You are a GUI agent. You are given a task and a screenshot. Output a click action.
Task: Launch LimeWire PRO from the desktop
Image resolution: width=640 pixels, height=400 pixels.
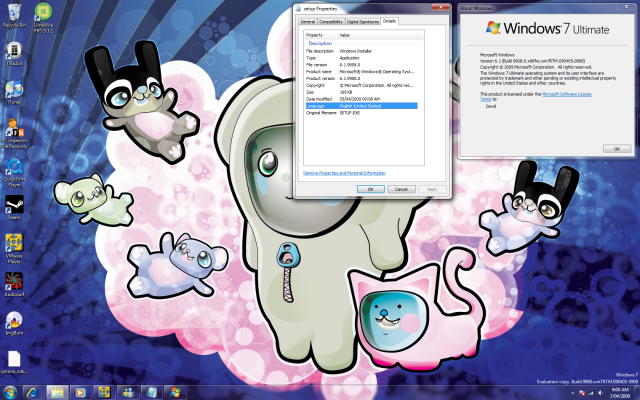(x=43, y=18)
